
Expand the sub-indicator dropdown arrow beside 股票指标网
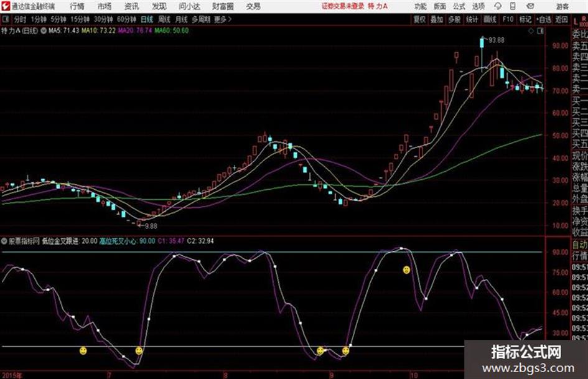tap(4, 241)
